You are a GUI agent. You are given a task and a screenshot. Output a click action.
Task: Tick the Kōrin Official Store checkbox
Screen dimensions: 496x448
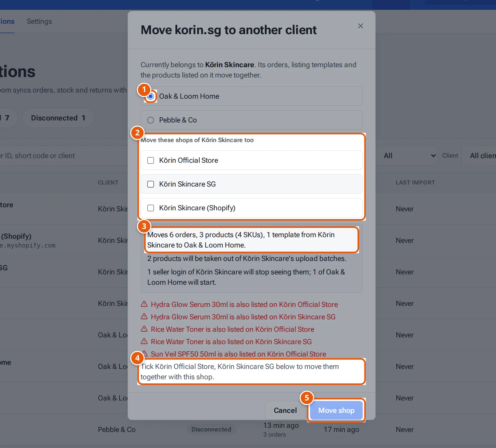click(151, 160)
